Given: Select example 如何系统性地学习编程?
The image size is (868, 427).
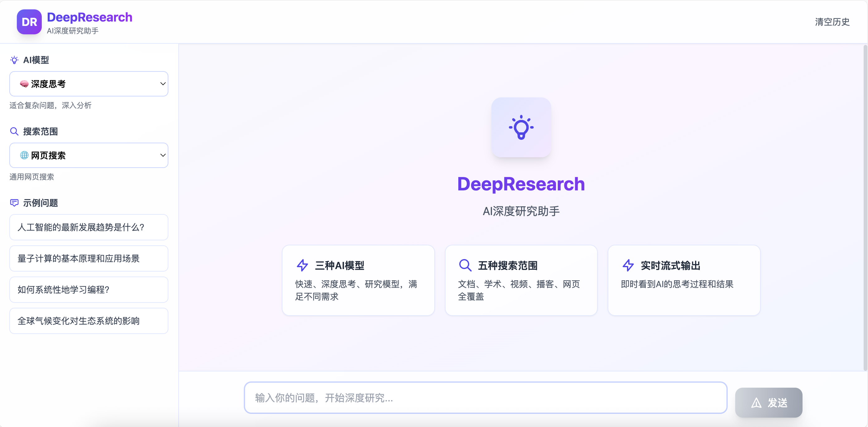Looking at the screenshot, I should pyautogui.click(x=89, y=290).
